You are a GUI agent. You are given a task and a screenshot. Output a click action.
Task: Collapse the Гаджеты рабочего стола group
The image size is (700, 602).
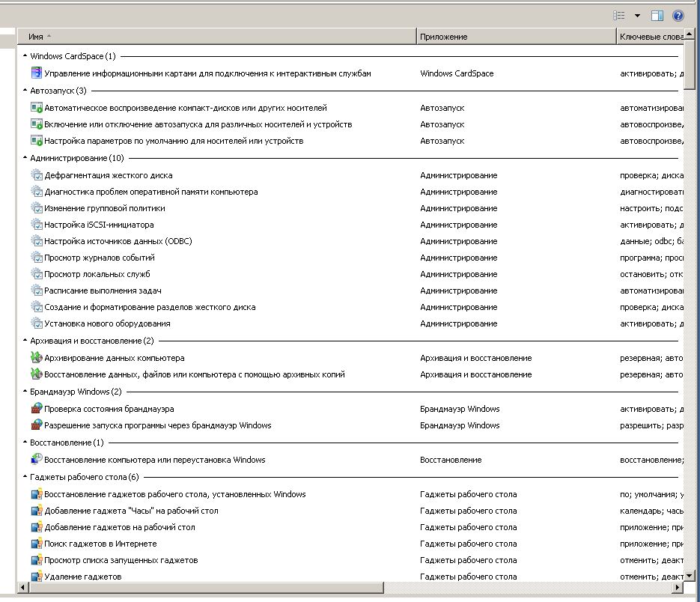pos(25,476)
